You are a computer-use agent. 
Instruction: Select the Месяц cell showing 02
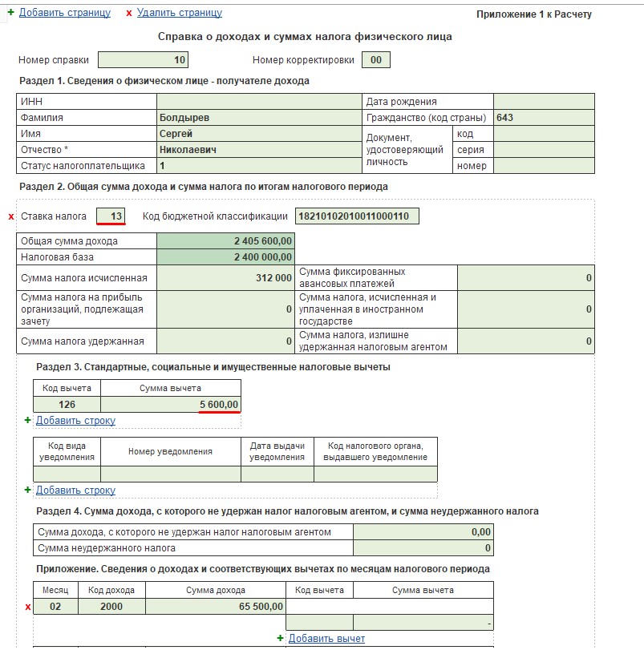tap(55, 607)
